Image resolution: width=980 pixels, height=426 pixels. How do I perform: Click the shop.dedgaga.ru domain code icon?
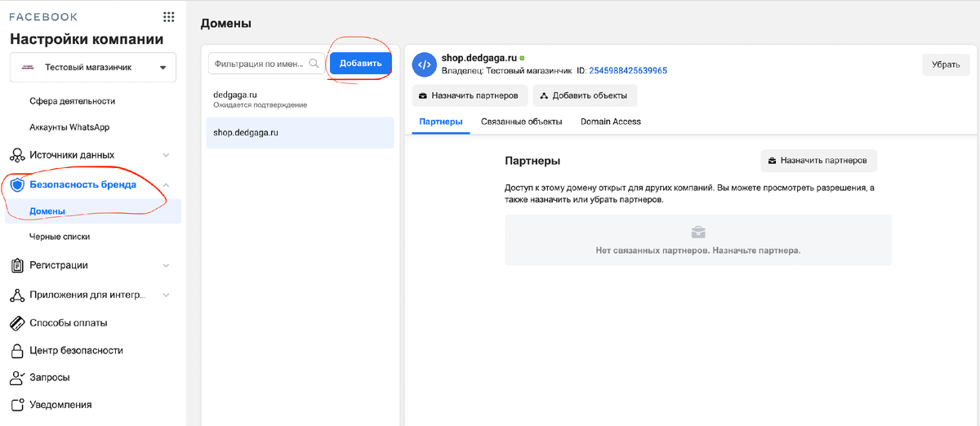coord(423,64)
